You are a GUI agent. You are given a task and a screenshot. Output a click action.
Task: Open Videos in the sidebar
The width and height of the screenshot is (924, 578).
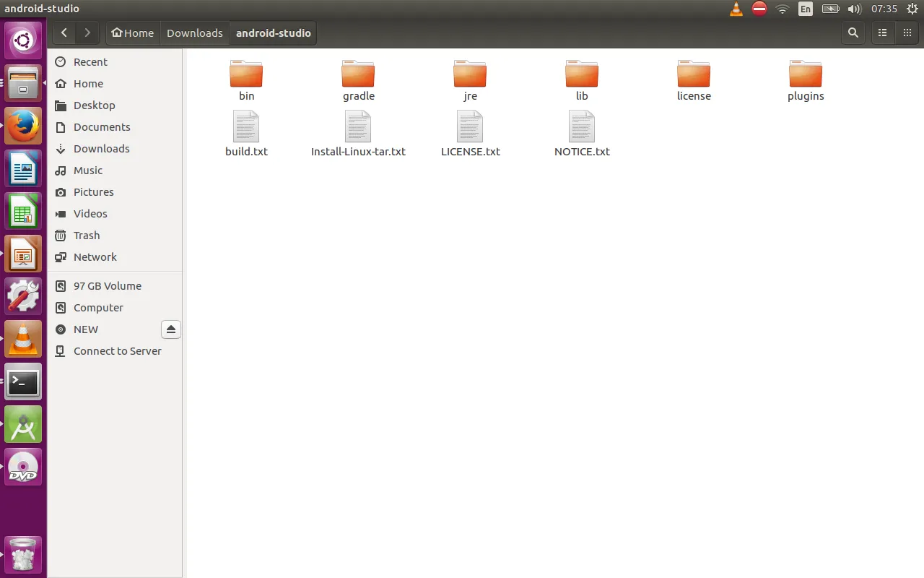(115, 214)
